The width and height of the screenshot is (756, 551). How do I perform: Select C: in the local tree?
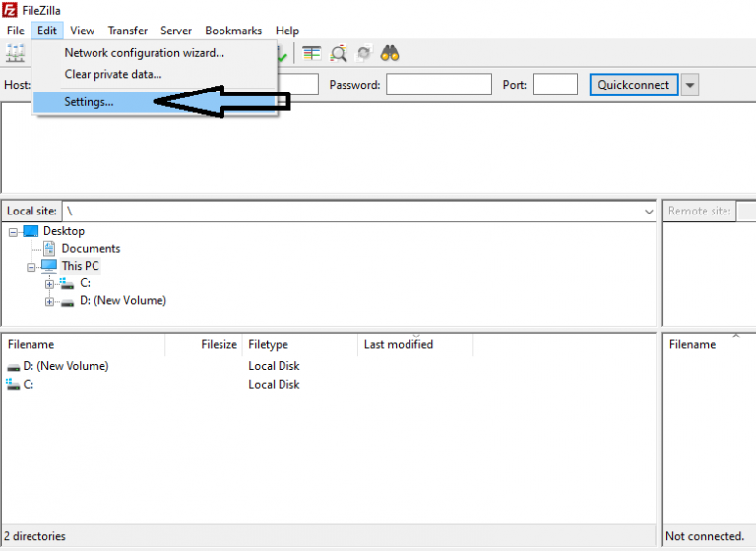pos(85,283)
